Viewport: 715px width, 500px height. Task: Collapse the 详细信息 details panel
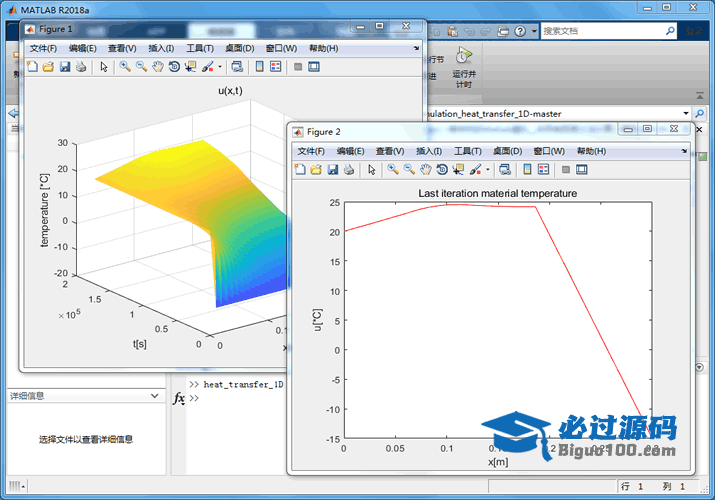[x=153, y=396]
